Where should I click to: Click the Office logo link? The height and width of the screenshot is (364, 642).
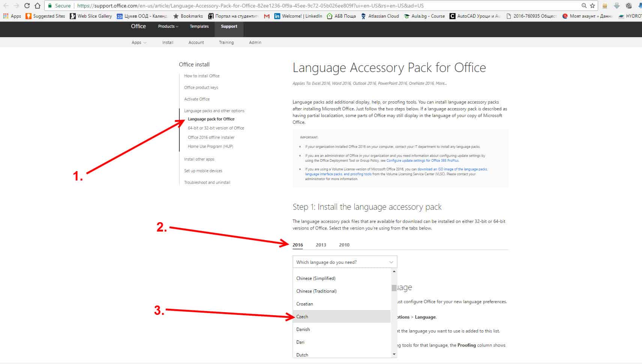(138, 26)
